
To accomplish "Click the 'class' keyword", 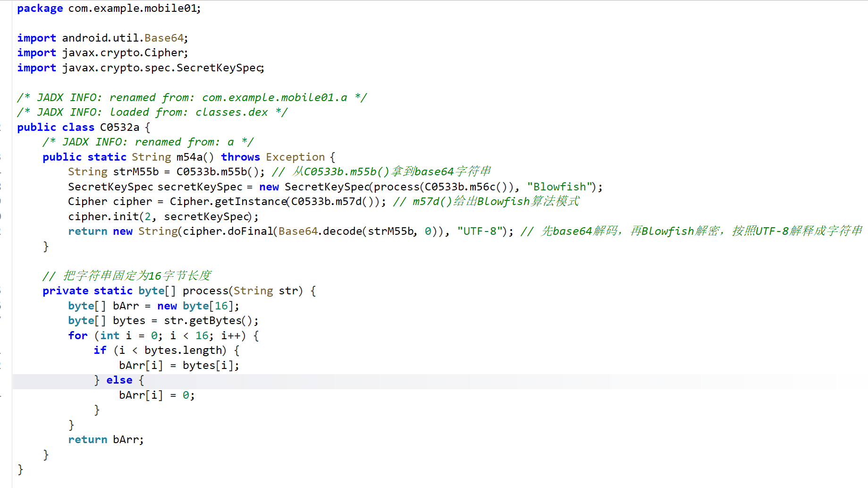I will point(78,127).
